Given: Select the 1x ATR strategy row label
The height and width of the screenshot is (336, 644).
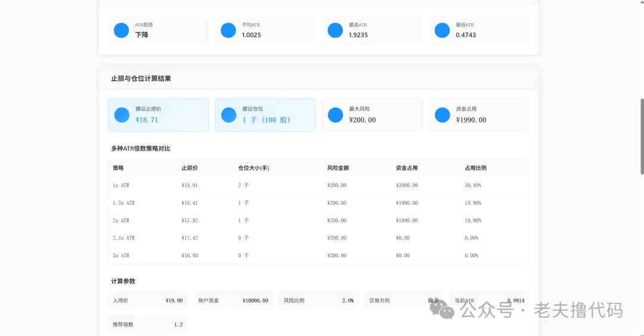Looking at the screenshot, I should (121, 185).
